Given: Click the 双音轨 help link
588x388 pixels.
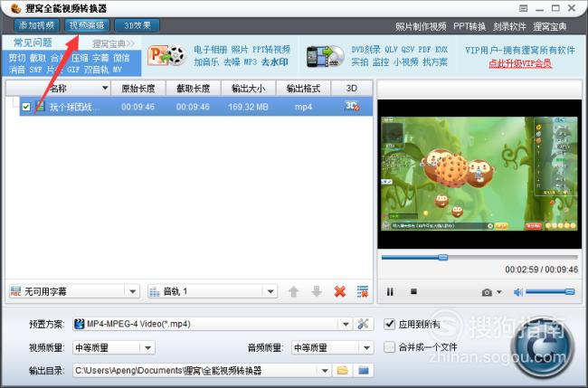Looking at the screenshot, I should click(96, 70).
